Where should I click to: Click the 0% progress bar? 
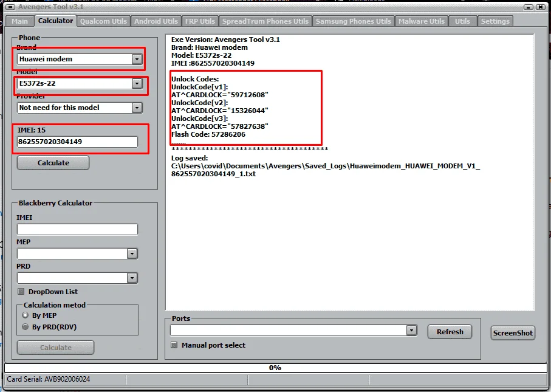[276, 368]
